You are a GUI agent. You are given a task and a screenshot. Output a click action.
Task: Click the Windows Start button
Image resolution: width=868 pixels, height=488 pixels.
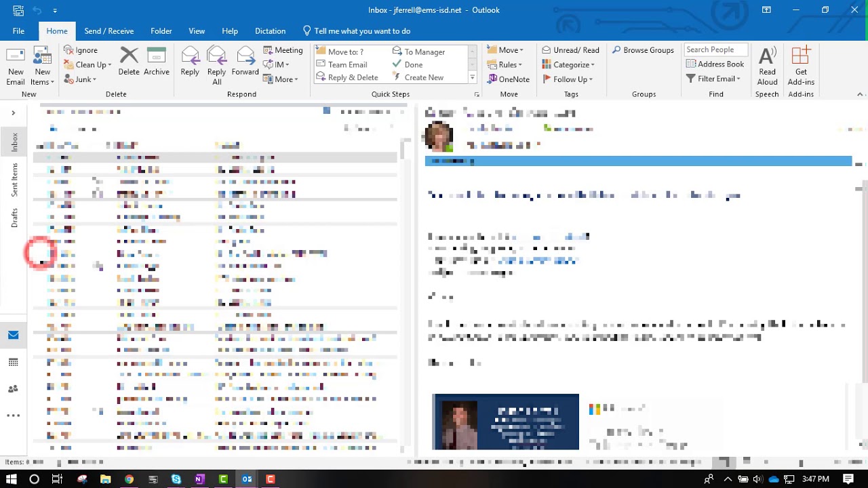[x=12, y=479]
